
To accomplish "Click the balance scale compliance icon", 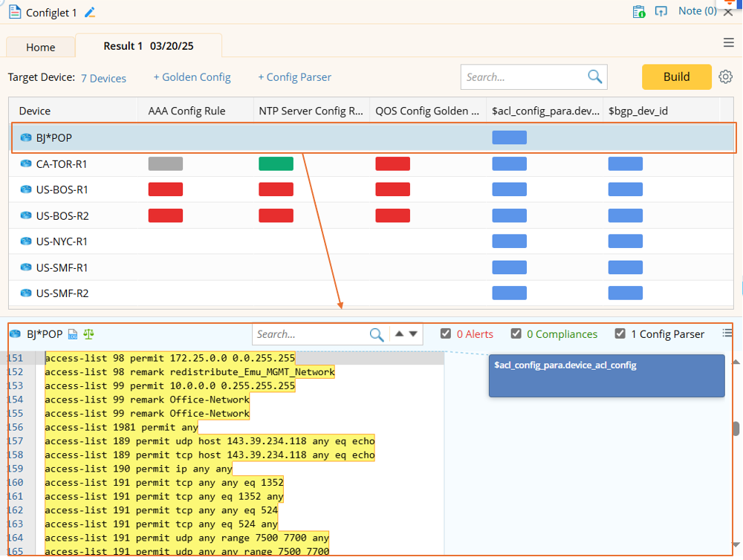I will point(88,334).
